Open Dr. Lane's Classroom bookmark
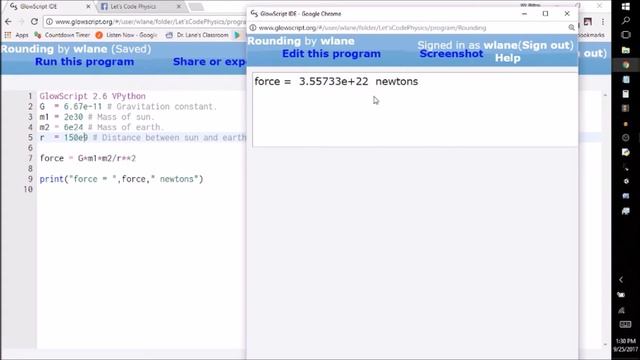Image resolution: width=640 pixels, height=360 pixels. click(x=198, y=35)
